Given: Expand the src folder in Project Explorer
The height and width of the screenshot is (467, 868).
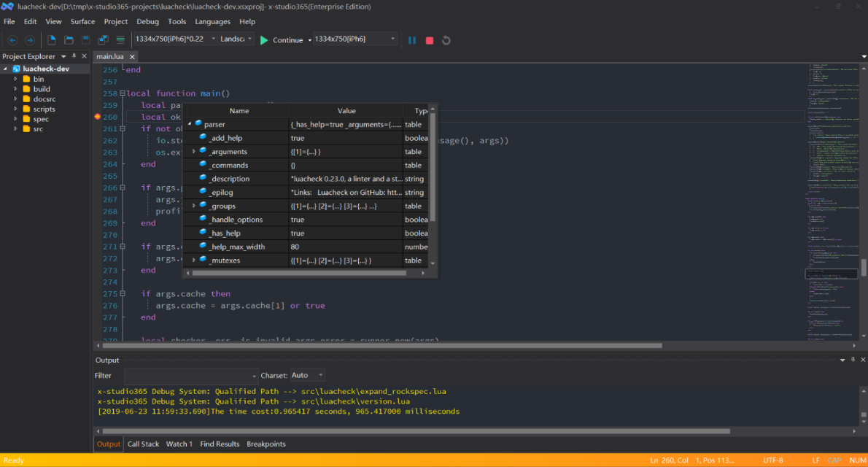Looking at the screenshot, I should click(x=15, y=129).
